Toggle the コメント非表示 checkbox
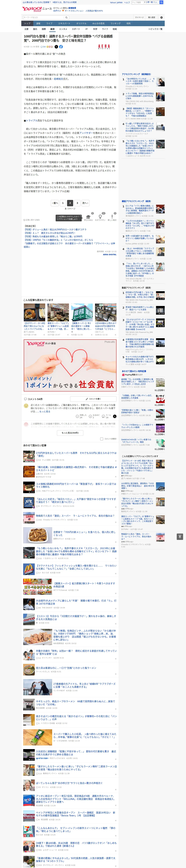 click(102, 439)
